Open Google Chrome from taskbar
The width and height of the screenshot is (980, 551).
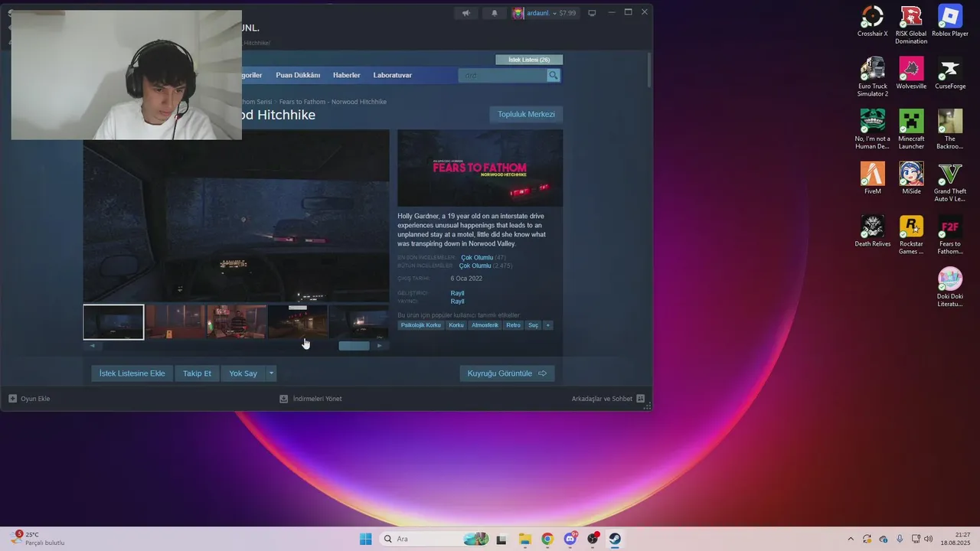coord(547,539)
